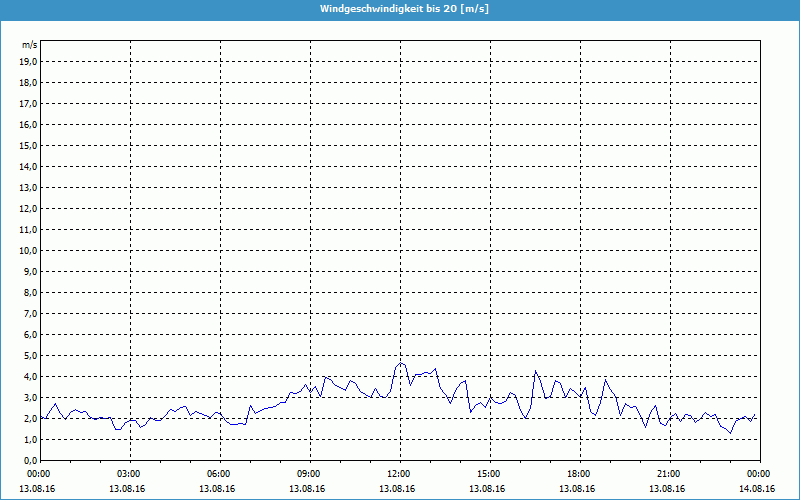Select the 03:00 time label on the x-axis
Screen dimensions: 800x500
point(129,474)
